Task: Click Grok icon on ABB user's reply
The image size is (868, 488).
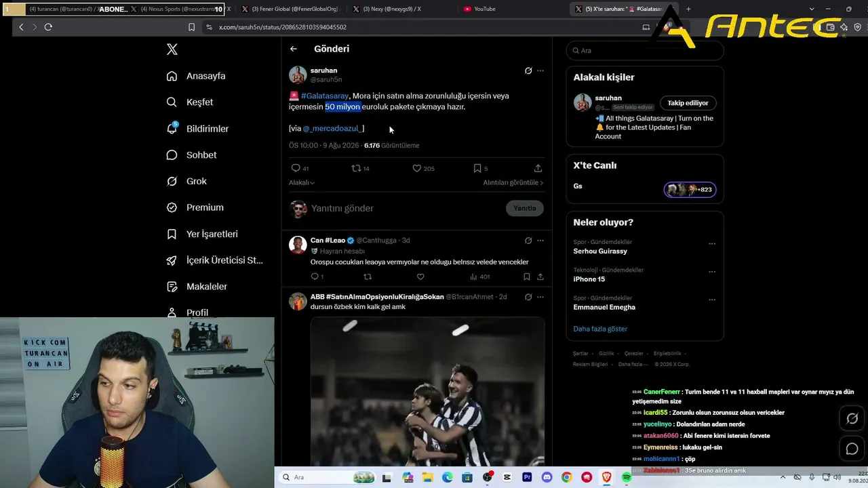Action: tap(528, 297)
